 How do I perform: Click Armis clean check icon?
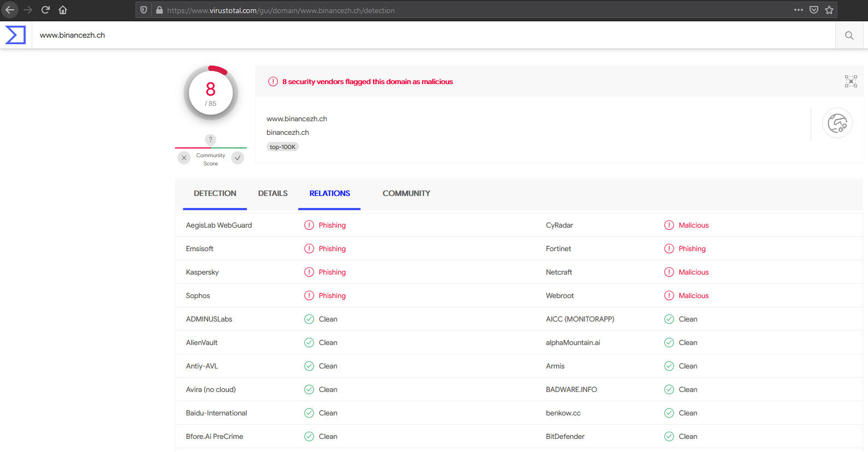coord(669,366)
